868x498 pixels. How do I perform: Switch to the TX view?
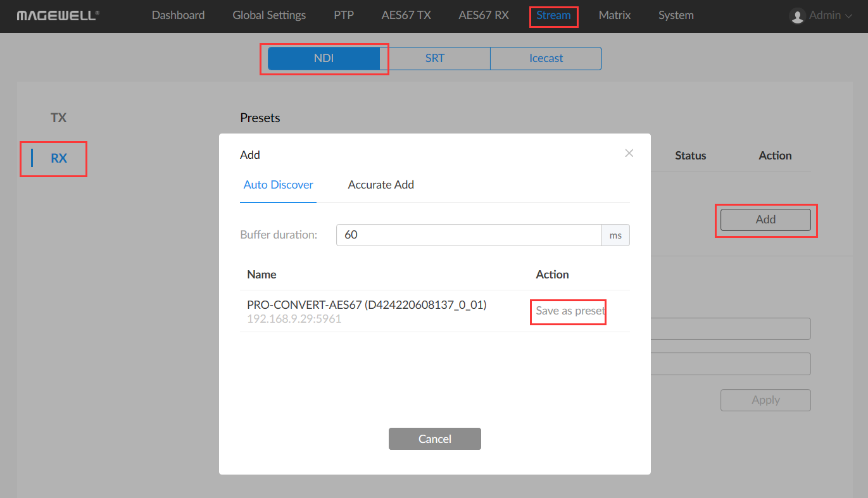(x=58, y=118)
